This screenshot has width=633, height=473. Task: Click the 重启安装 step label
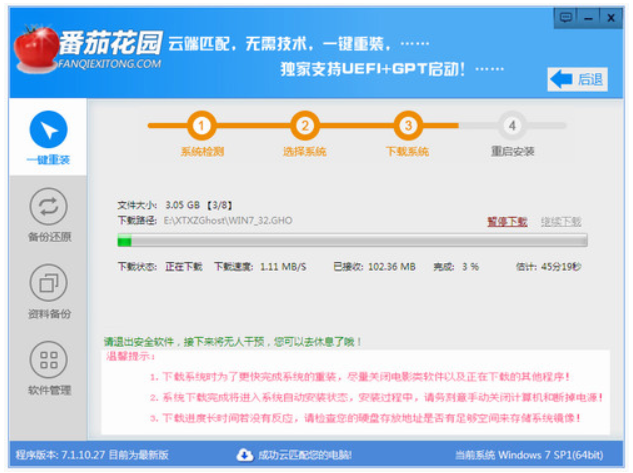click(x=512, y=152)
